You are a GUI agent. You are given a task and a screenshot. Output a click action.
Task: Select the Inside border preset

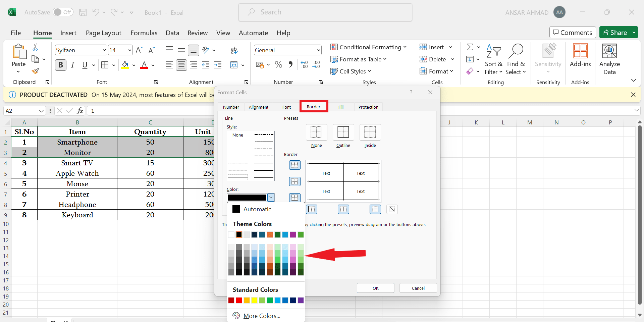(x=370, y=132)
